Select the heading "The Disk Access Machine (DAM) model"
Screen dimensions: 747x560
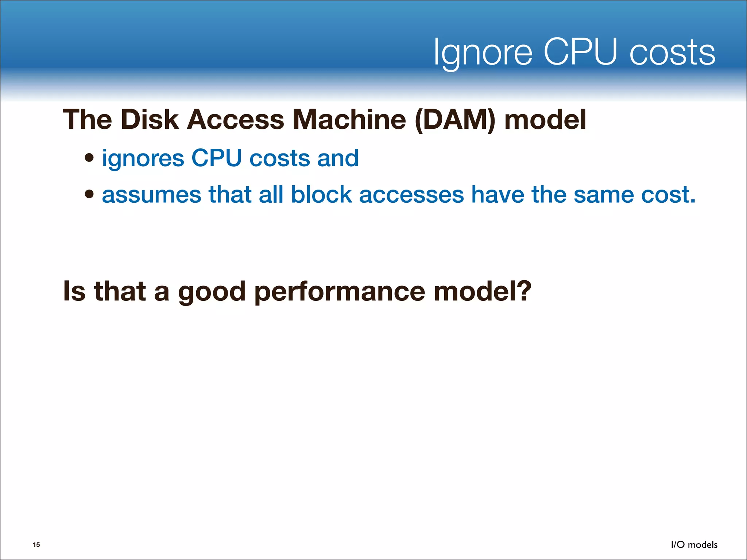click(324, 120)
